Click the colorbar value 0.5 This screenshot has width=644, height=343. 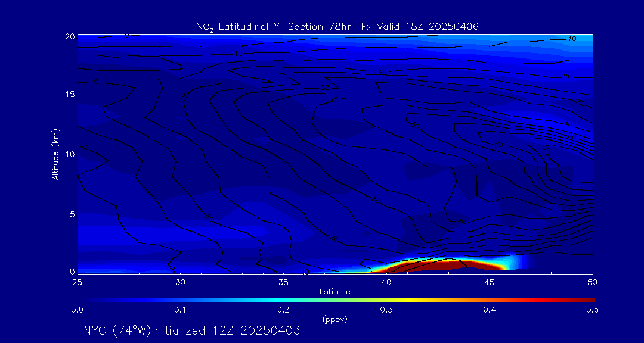tap(592, 310)
